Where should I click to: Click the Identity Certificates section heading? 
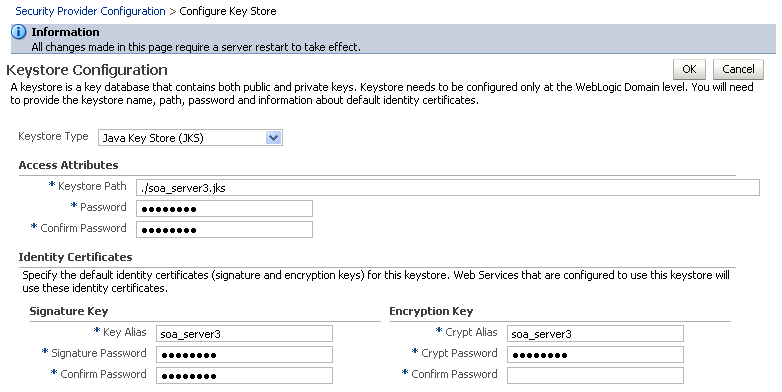[x=75, y=257]
